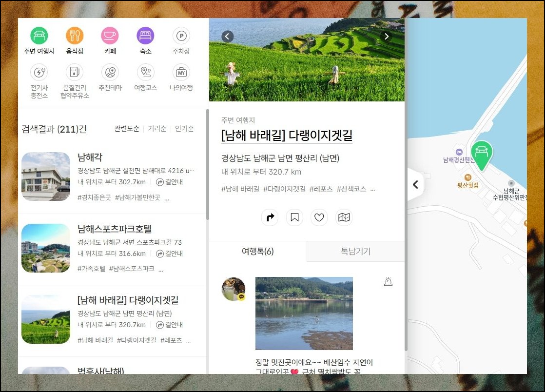Like the place with heart icon
The width and height of the screenshot is (545, 392).
coord(319,217)
